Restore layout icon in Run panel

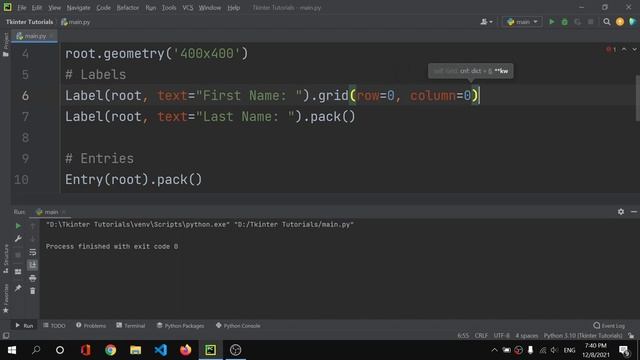coord(18,272)
